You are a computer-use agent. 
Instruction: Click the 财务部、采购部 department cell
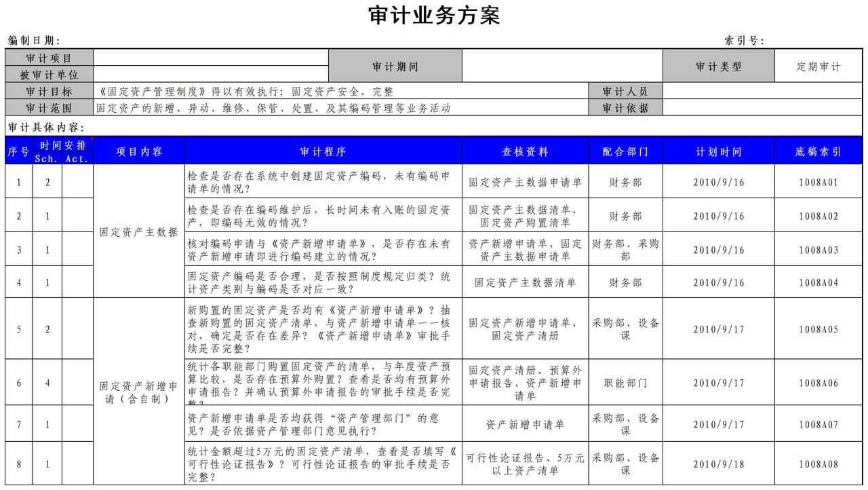(x=625, y=249)
